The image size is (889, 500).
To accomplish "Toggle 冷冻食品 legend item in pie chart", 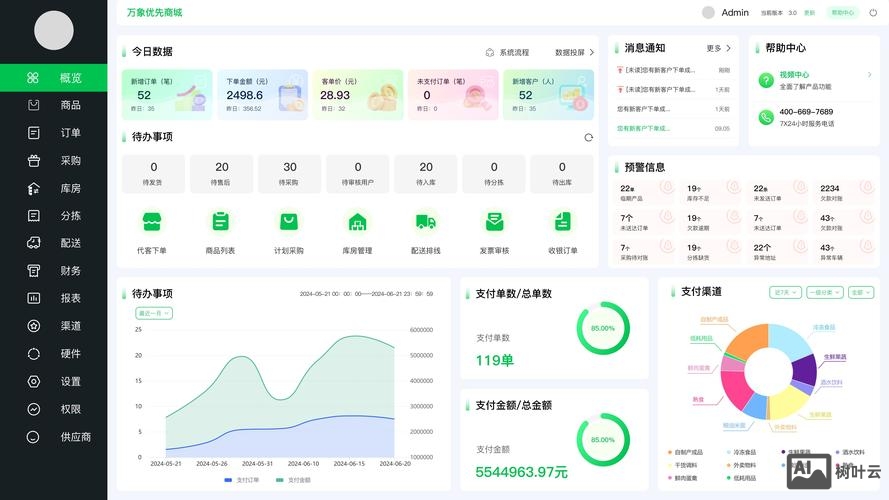I will click(x=742, y=452).
